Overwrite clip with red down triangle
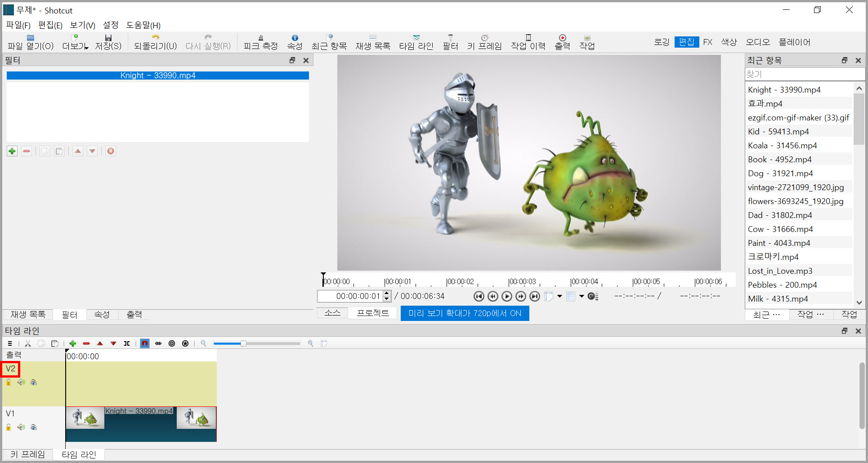This screenshot has height=463, width=868. pos(113,343)
